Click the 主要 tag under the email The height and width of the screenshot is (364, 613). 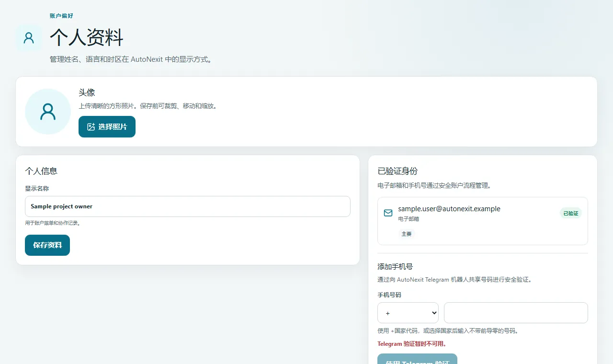[407, 234]
